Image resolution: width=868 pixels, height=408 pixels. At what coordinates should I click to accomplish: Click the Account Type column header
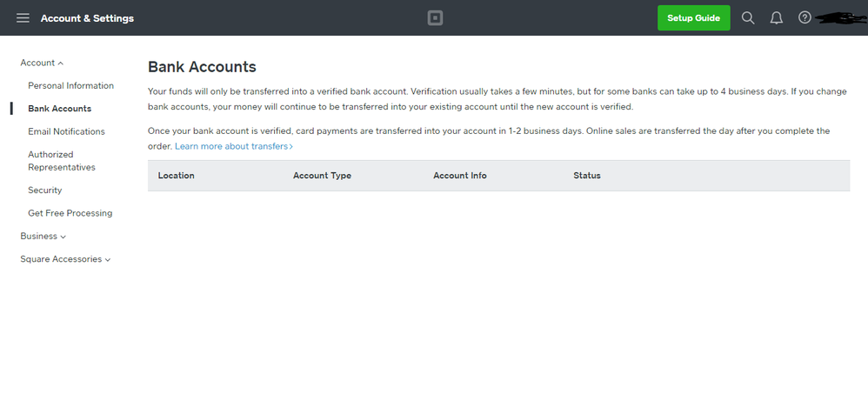[322, 176]
